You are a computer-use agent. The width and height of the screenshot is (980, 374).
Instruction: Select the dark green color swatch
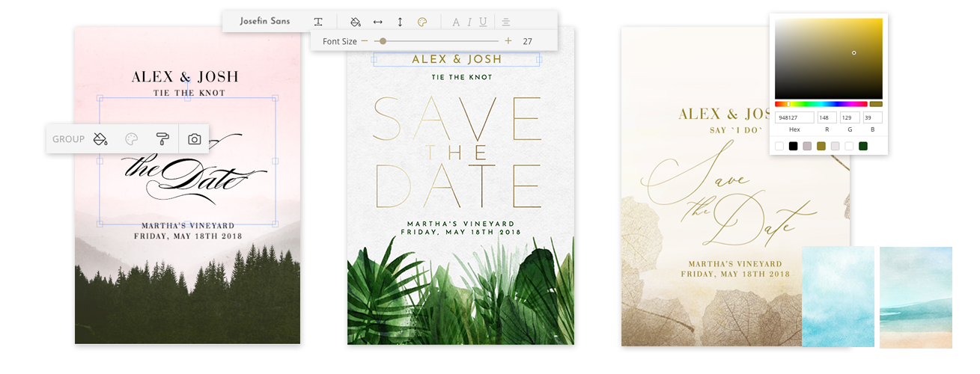click(x=863, y=146)
